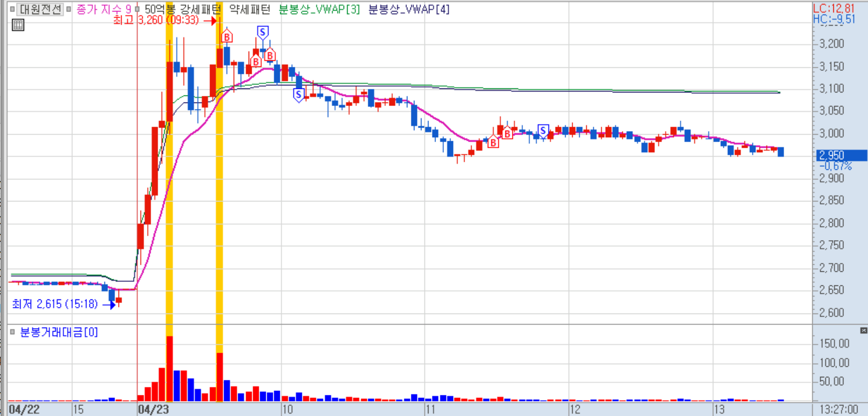Click the S sell marker near the 3,100 level
The height and width of the screenshot is (416, 868).
299,94
